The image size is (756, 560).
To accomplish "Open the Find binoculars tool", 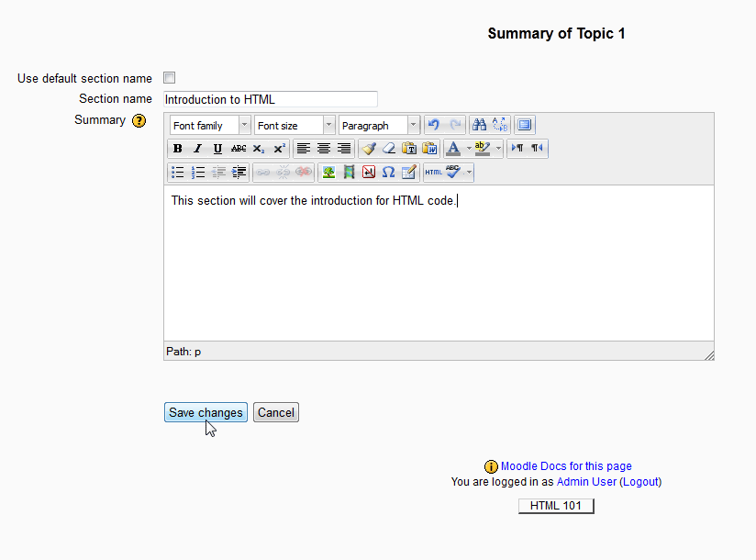I will (x=479, y=125).
